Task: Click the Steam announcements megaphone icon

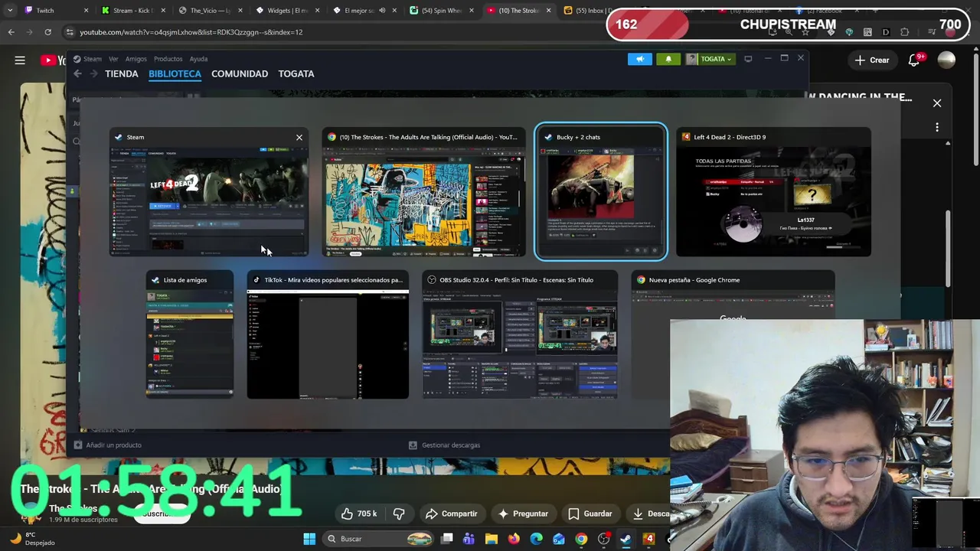Action: (x=640, y=59)
